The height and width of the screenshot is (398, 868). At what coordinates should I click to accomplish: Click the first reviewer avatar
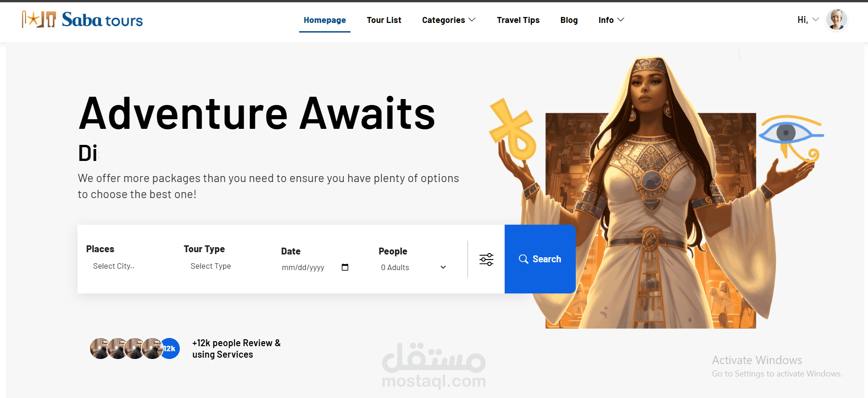tap(100, 348)
